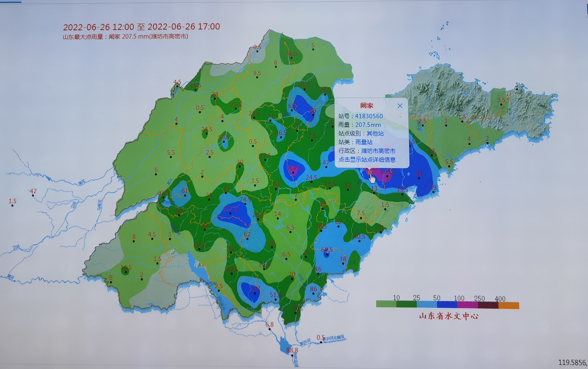The width and height of the screenshot is (588, 369).
Task: Click the orange legend swatch
Action: pyautogui.click(x=509, y=305)
